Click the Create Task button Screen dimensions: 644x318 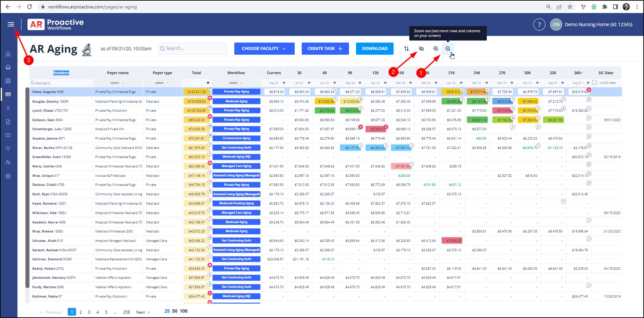(325, 49)
